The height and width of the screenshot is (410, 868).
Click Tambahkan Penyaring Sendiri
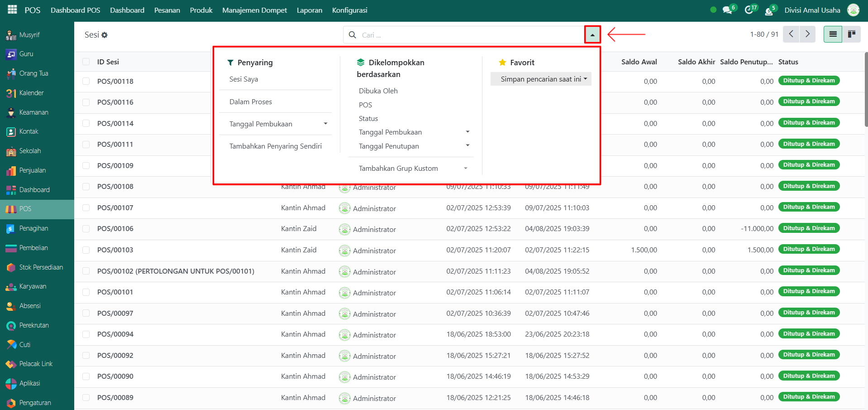point(275,146)
